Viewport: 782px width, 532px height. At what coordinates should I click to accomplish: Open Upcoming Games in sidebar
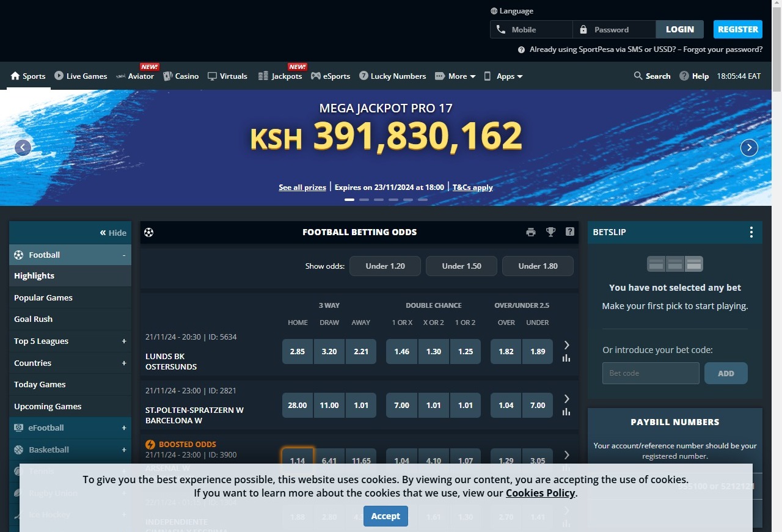point(70,406)
